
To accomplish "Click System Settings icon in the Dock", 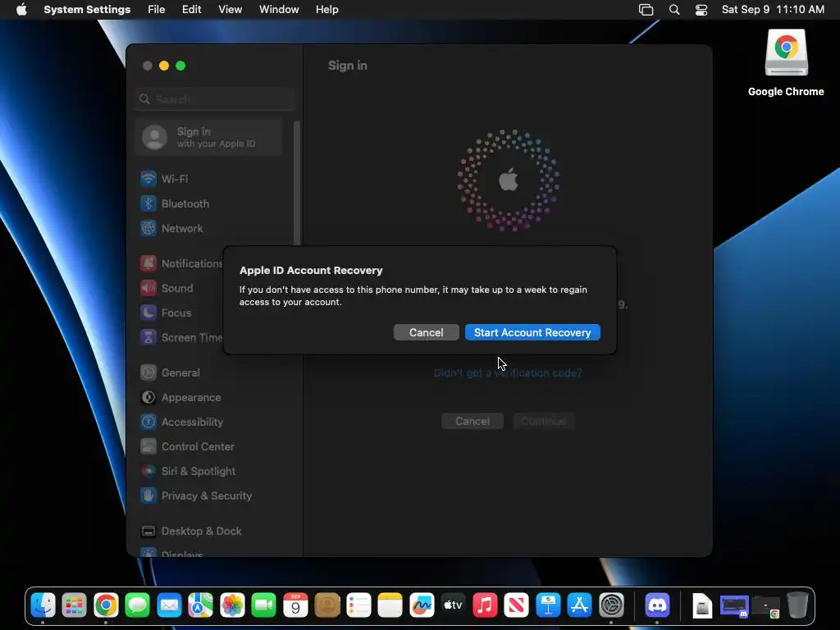I will point(611,605).
